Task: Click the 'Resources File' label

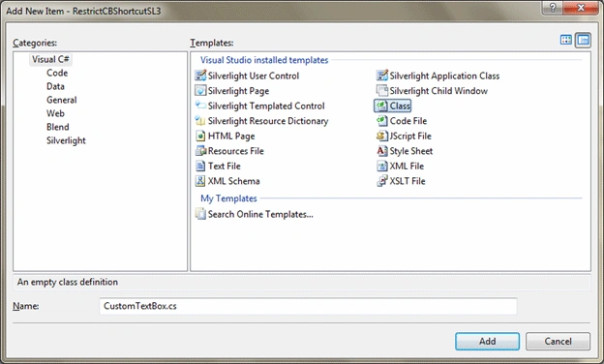Action: (236, 151)
